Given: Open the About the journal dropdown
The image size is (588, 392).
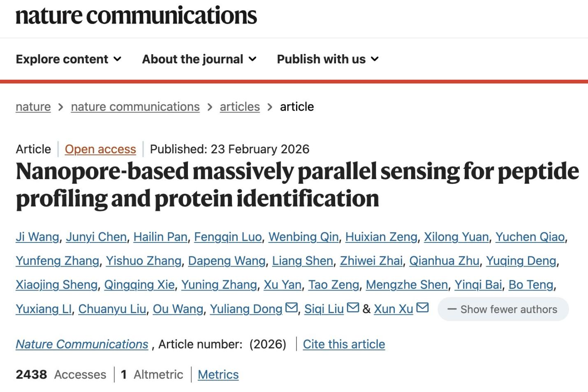Looking at the screenshot, I should [199, 59].
